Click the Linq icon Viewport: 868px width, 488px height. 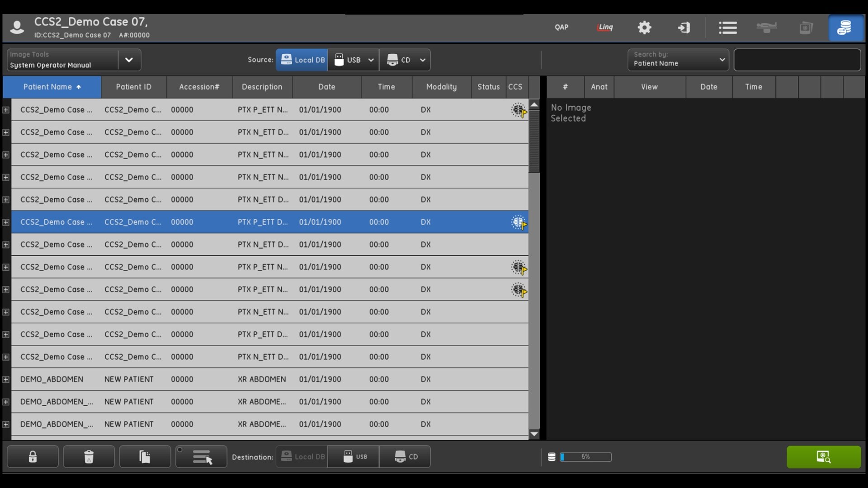click(605, 27)
